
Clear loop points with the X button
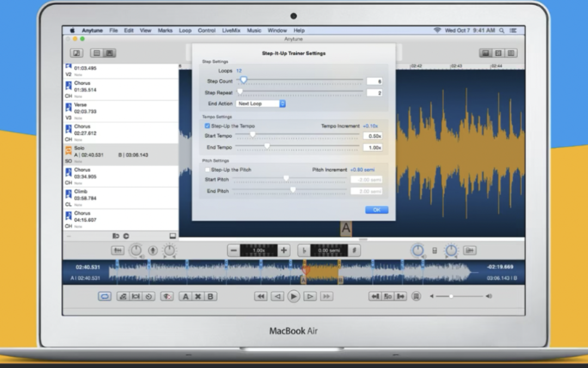point(198,296)
